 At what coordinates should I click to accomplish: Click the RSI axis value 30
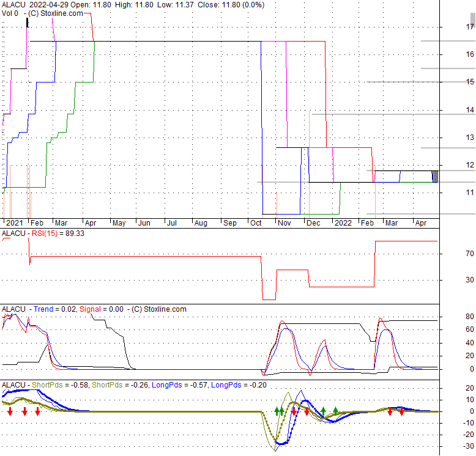(470, 280)
